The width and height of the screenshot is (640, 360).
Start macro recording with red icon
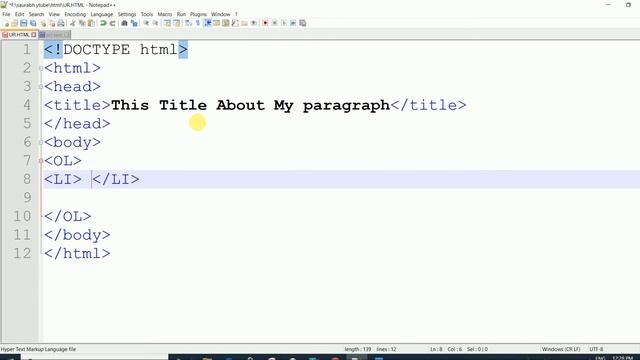[265, 23]
